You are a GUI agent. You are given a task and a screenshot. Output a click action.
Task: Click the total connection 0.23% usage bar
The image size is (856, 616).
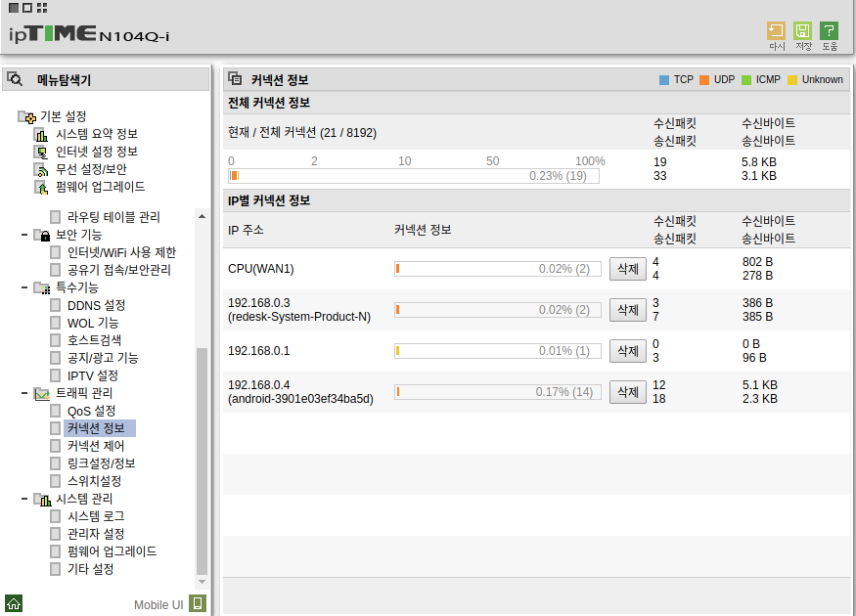(x=414, y=176)
